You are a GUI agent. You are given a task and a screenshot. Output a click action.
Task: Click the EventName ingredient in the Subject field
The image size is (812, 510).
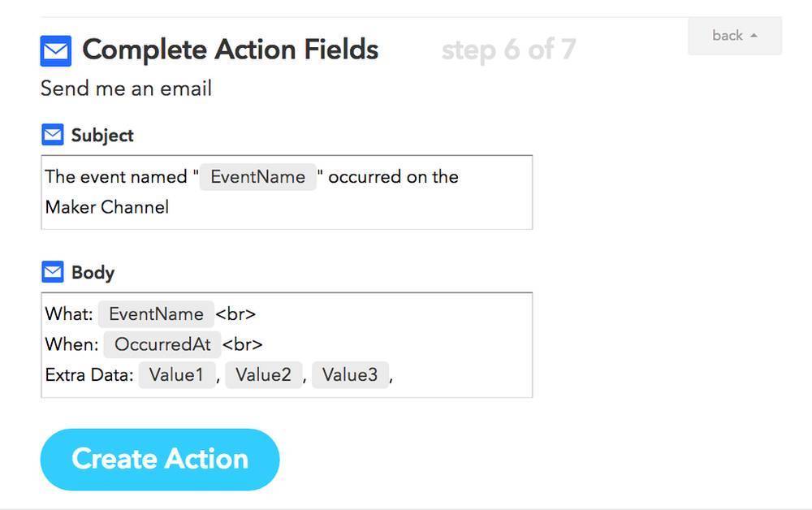tap(258, 177)
